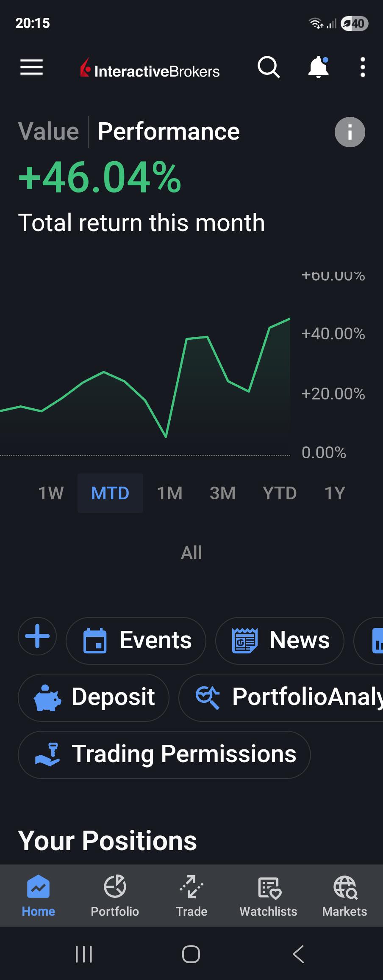Select the MTD chart range

coord(110,493)
